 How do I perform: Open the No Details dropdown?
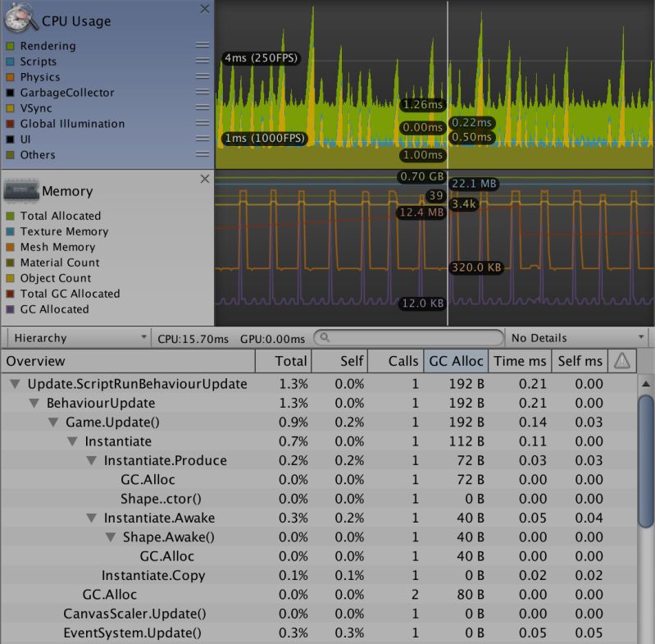[576, 338]
